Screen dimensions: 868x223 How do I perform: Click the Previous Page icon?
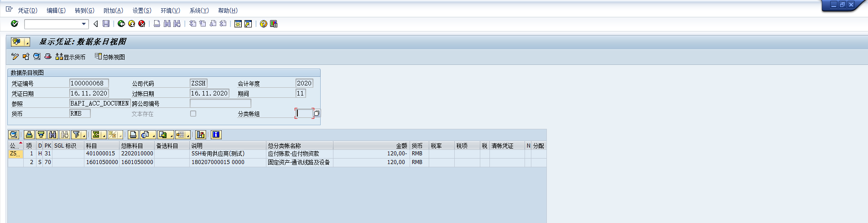coord(203,24)
